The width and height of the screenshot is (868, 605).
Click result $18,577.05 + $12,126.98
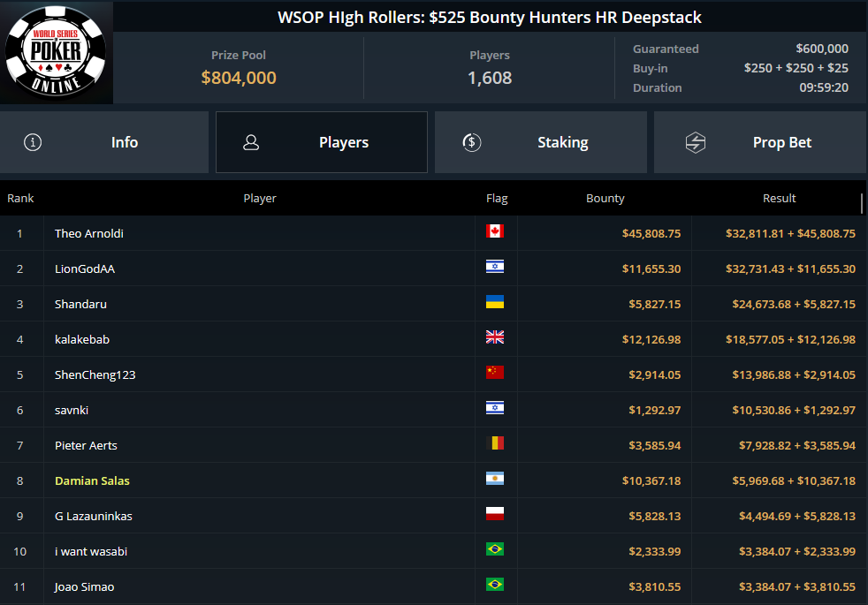coord(790,339)
